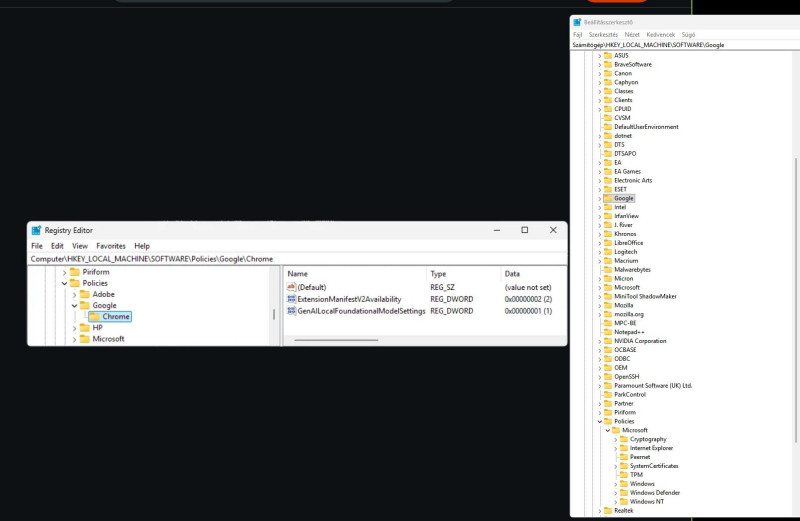Image resolution: width=800 pixels, height=521 pixels.
Task: Expand the Piriform key in left Registry Editor
Action: (65, 272)
